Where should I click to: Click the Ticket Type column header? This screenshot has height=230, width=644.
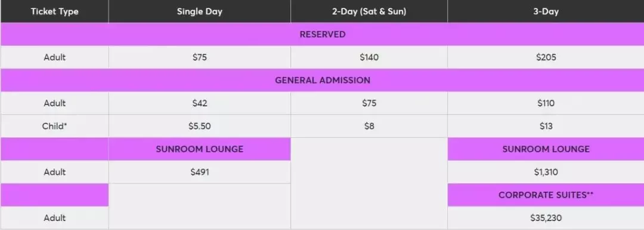[55, 11]
